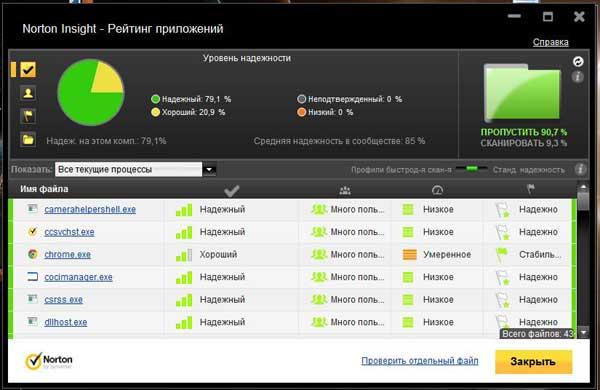Click the file list scrollbar thumb
This screenshot has height=390, width=600.
[583, 201]
